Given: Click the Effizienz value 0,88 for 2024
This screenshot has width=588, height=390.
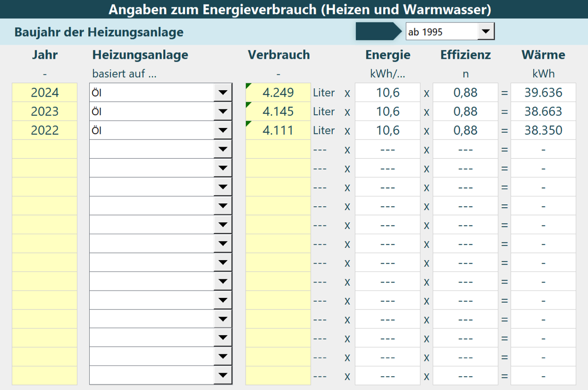Looking at the screenshot, I should [x=465, y=93].
